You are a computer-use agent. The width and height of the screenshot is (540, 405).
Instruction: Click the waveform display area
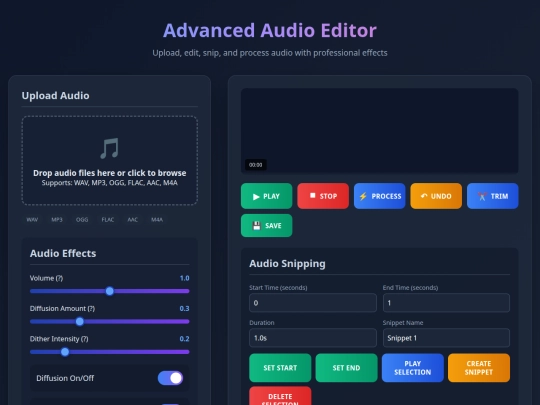point(380,131)
